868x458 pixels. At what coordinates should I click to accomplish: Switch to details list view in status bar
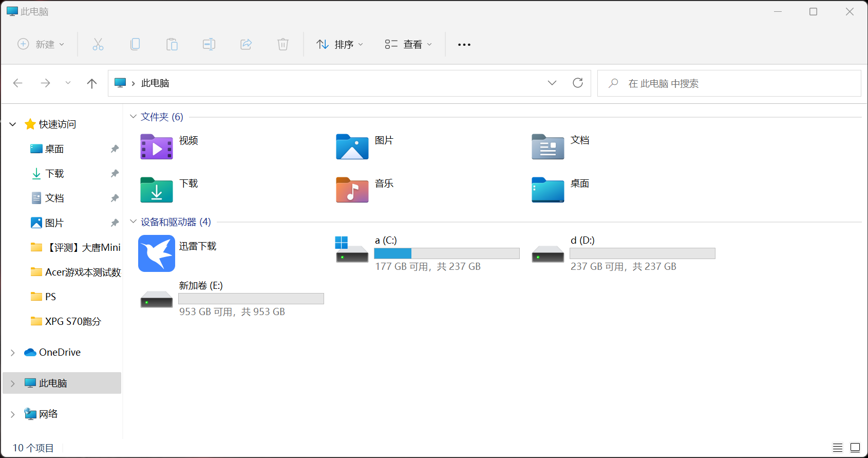coord(838,448)
